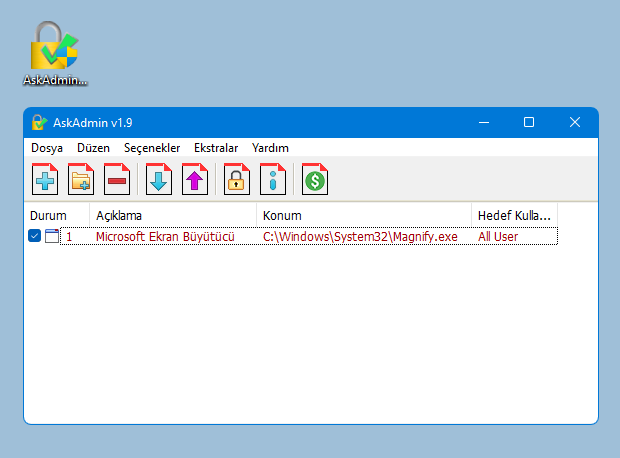Click the row number '1' cell
620x458 pixels.
point(69,237)
